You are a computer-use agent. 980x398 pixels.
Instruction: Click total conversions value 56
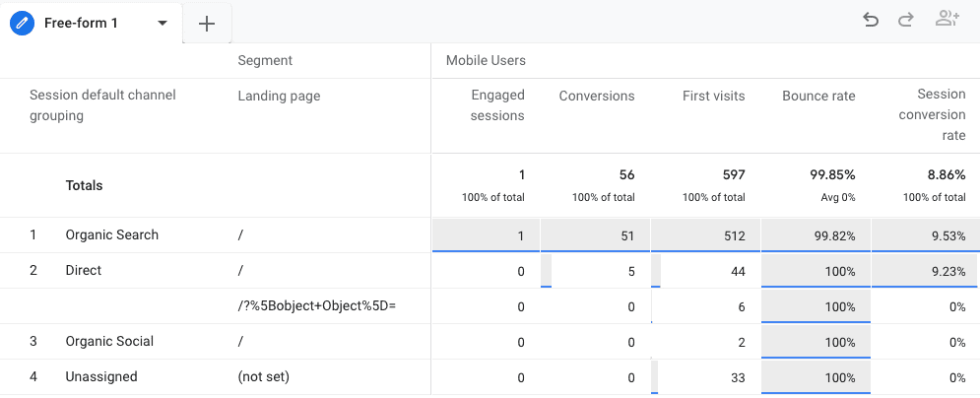pos(626,175)
